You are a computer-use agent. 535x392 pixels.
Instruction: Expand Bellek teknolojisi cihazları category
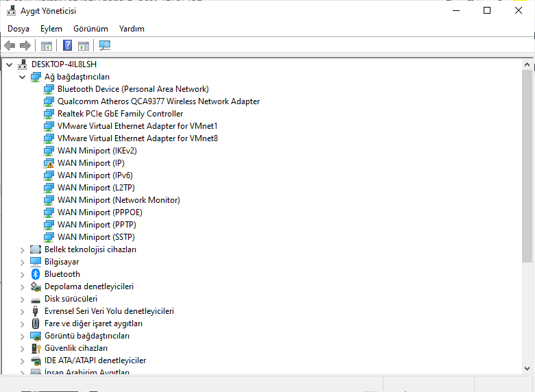22,250
